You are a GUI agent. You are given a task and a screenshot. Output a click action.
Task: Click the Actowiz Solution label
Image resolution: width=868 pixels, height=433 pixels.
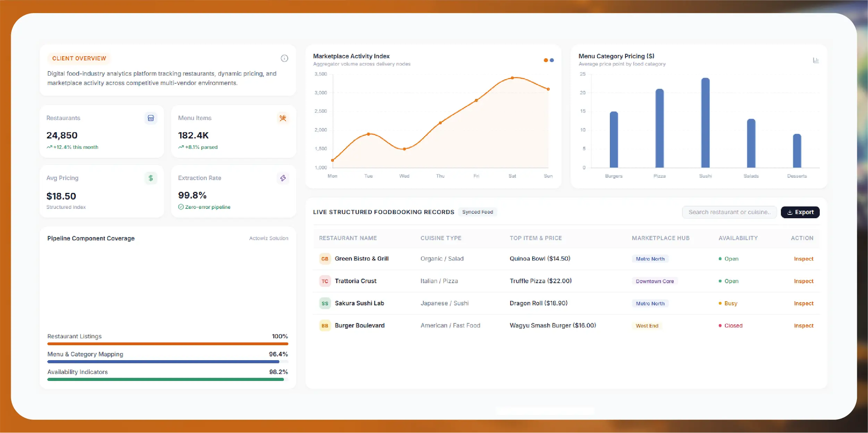tap(269, 238)
